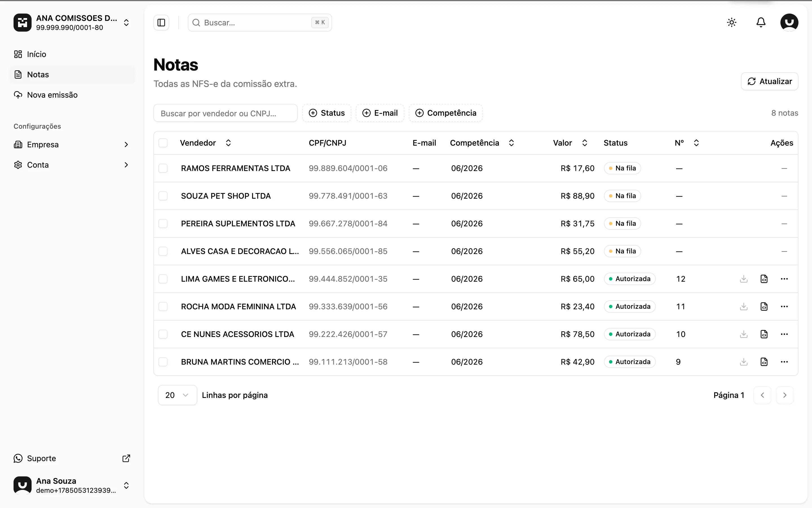
Task: Open XML file for BRUNA MARTINS COMERCIO note
Action: point(764,362)
